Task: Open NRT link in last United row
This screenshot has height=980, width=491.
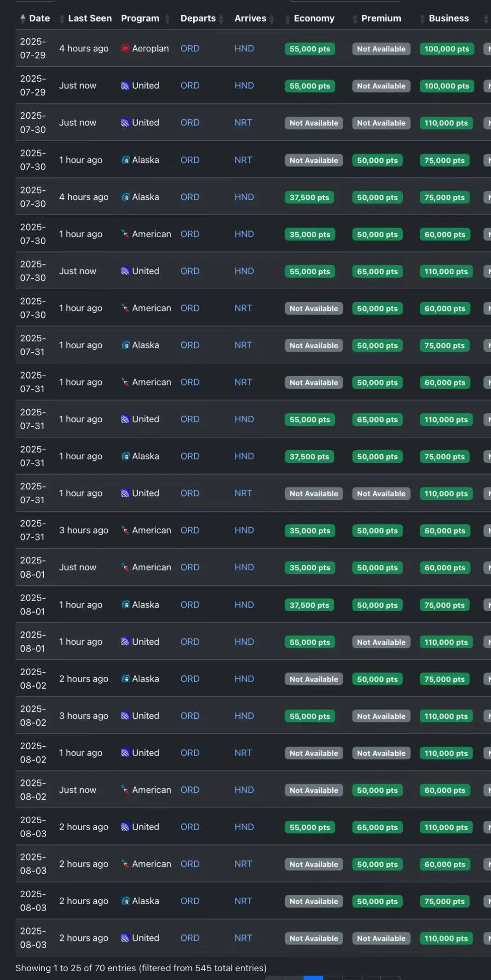Action: tap(243, 938)
